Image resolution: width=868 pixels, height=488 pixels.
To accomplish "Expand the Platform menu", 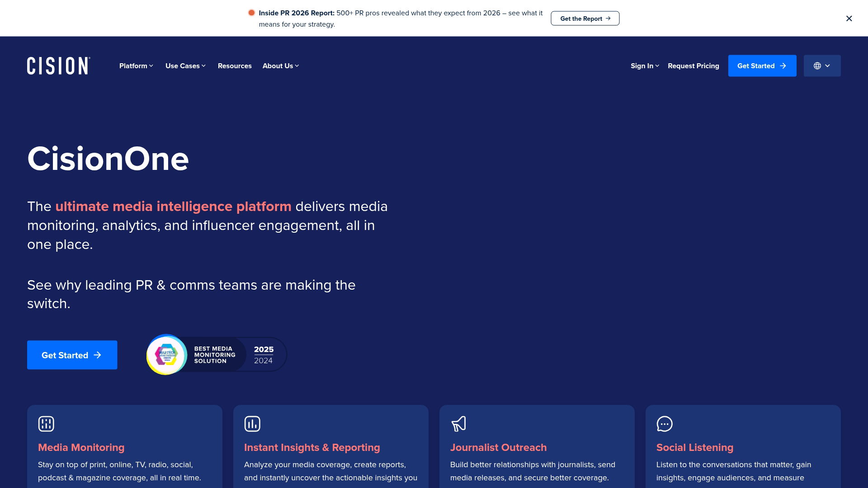I will click(x=136, y=66).
